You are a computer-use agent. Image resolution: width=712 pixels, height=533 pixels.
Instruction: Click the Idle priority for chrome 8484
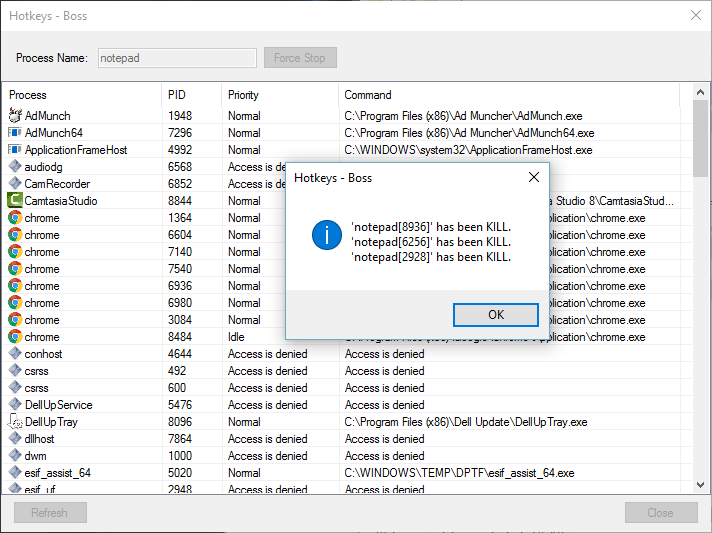point(236,337)
